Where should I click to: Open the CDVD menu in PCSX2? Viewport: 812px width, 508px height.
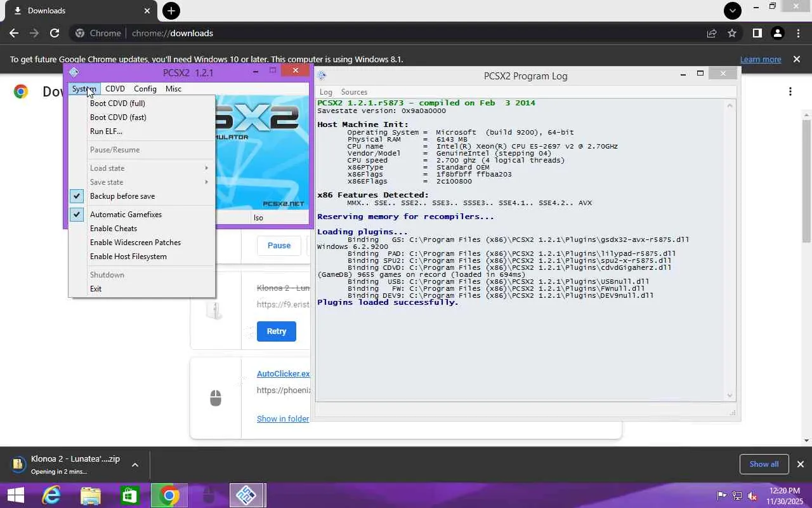[x=115, y=89]
